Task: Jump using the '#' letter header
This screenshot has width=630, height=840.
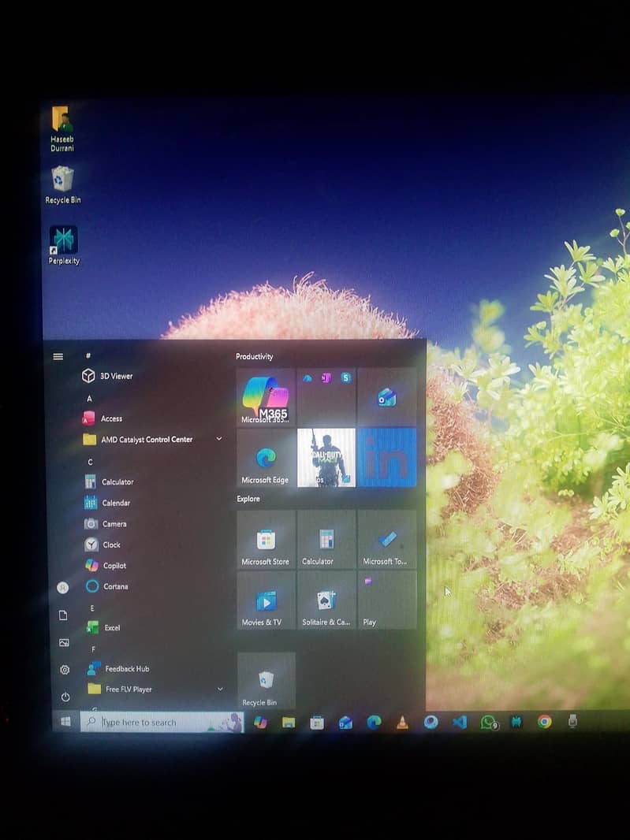Action: tap(88, 355)
